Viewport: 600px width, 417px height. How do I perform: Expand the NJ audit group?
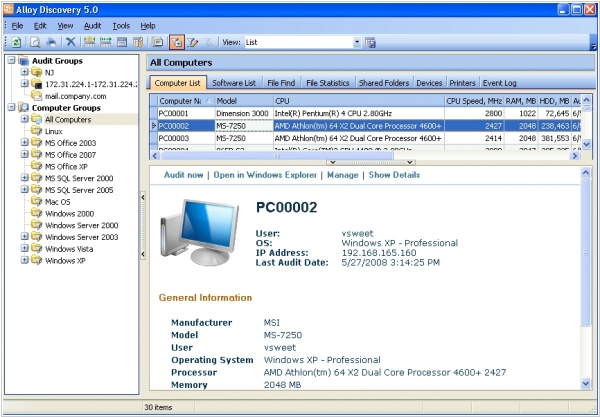point(25,72)
